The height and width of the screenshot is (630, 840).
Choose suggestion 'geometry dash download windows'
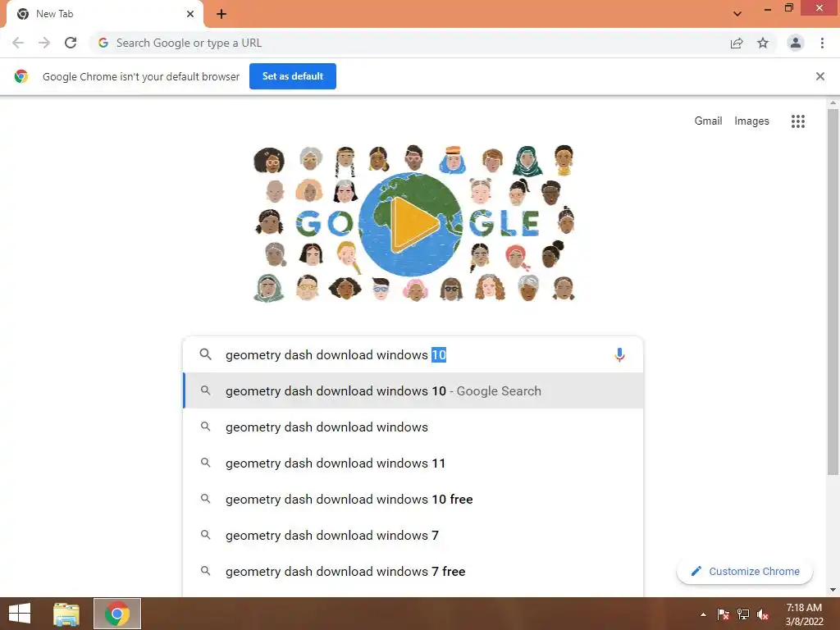click(x=413, y=427)
